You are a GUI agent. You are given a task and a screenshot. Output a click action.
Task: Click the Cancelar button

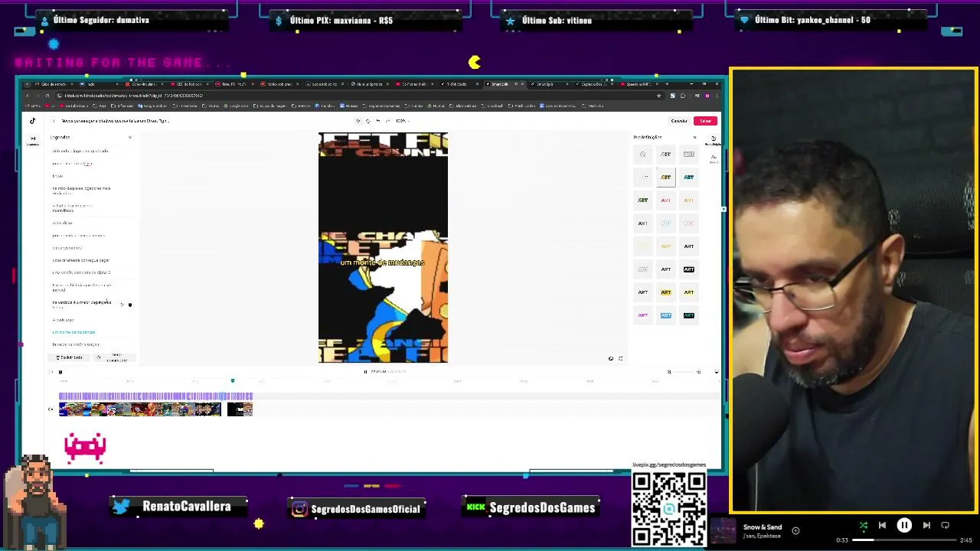(679, 121)
